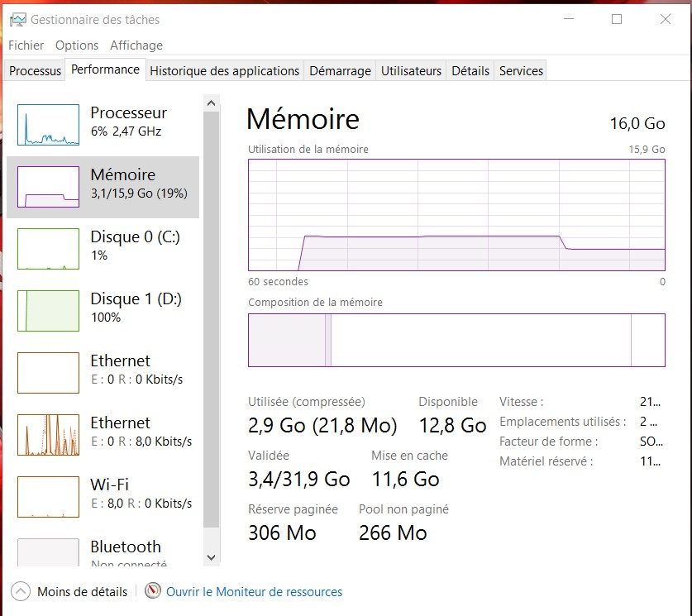
Task: Click the '12,8 Go' Disponible value
Action: tap(452, 425)
